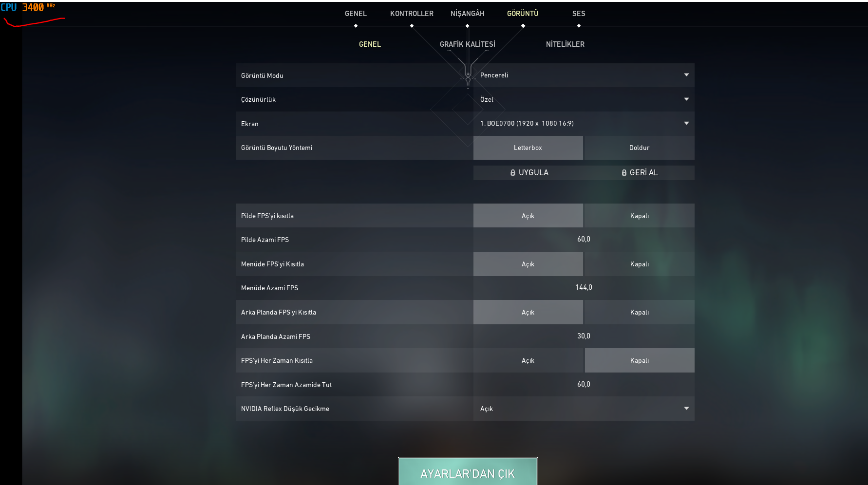The height and width of the screenshot is (485, 868).
Task: Click the FPS'yi Her Zaman Azamide Tut value field
Action: click(584, 384)
